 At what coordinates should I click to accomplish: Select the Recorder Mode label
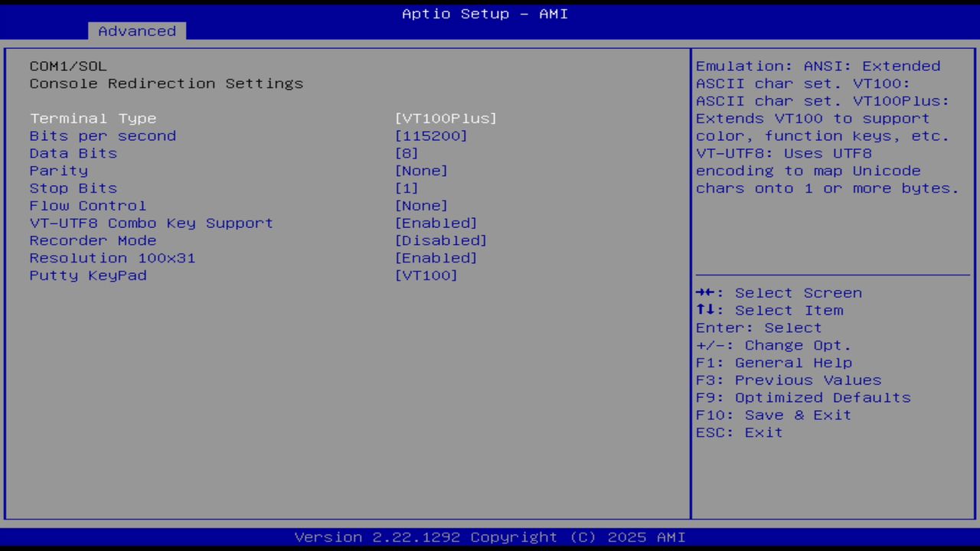(x=93, y=241)
